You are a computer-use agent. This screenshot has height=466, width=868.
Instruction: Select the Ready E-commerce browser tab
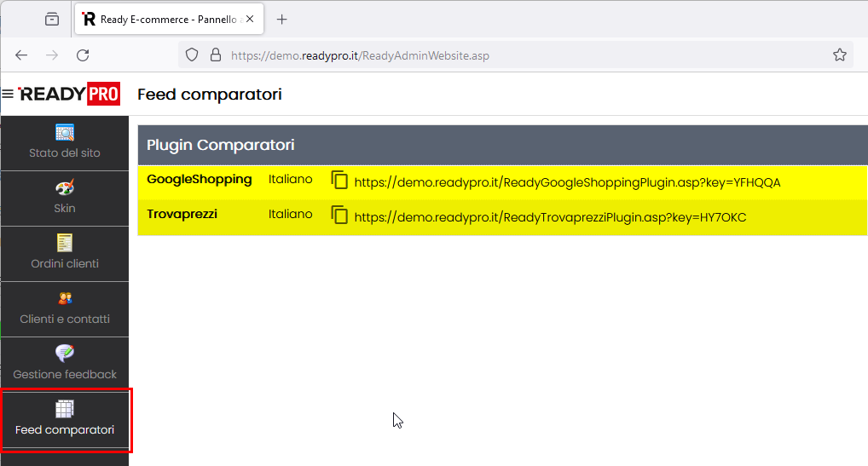(169, 19)
